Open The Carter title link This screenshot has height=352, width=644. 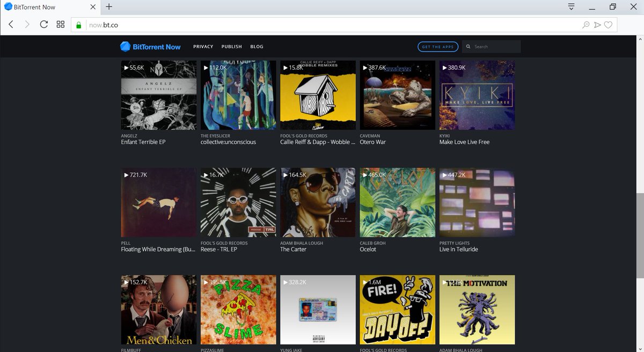coord(294,250)
